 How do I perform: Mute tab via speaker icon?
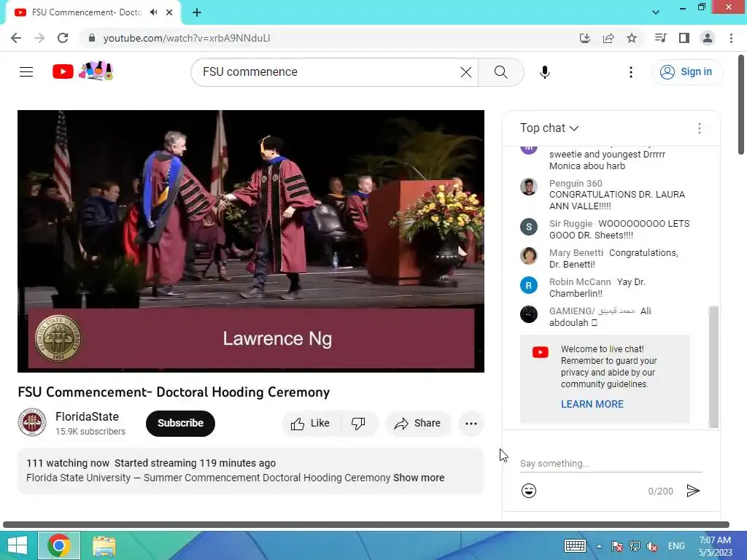(x=153, y=12)
